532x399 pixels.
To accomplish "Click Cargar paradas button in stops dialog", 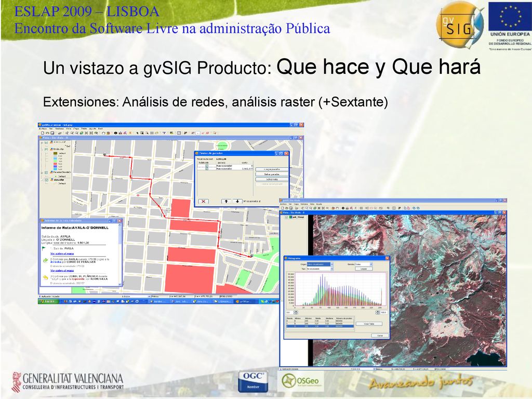I will (x=272, y=169).
